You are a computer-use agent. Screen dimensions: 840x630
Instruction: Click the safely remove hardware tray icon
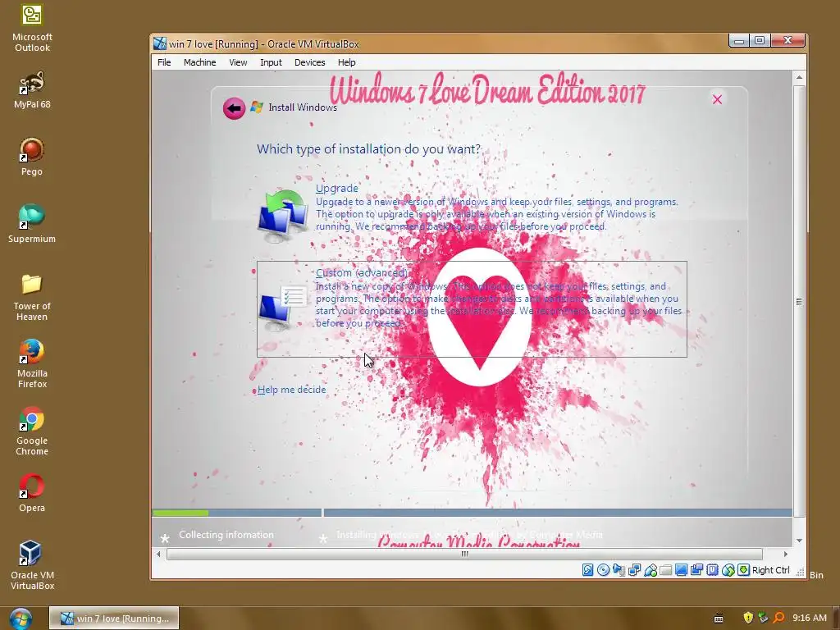(x=764, y=618)
